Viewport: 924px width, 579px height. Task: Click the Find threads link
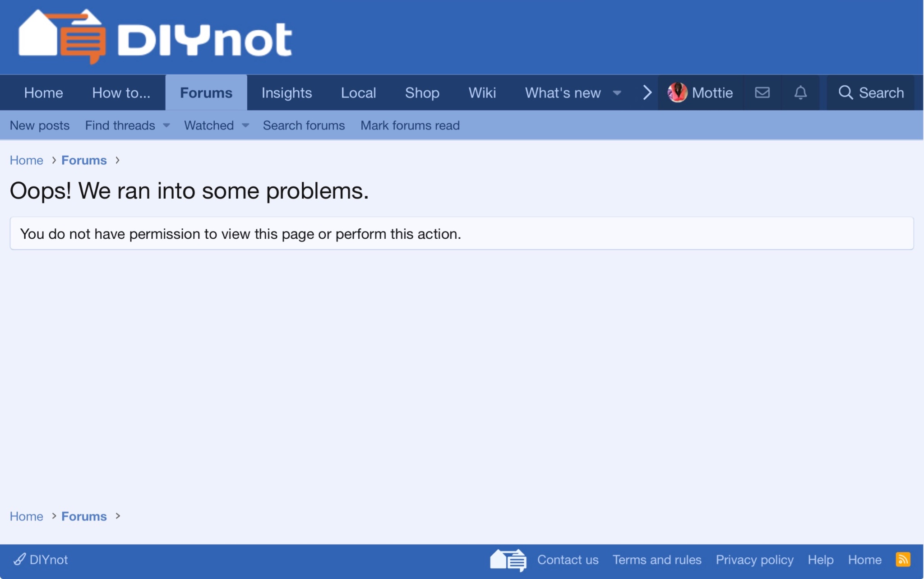tap(120, 125)
